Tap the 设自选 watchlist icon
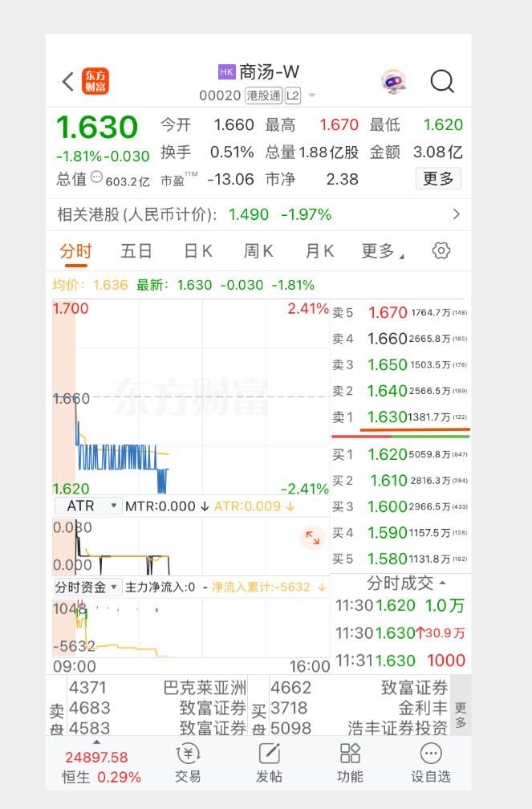The image size is (532, 809). coord(431,763)
